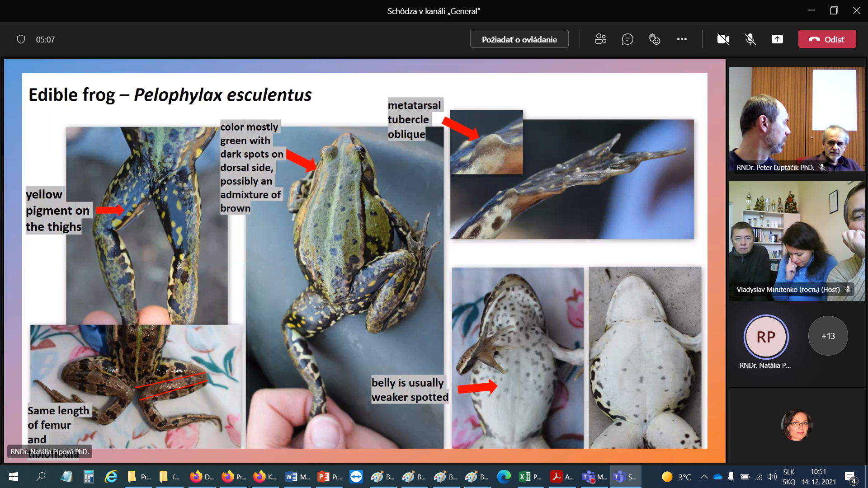This screenshot has width=868, height=488.
Task: Open TeamViewer from the taskbar
Action: tap(356, 477)
